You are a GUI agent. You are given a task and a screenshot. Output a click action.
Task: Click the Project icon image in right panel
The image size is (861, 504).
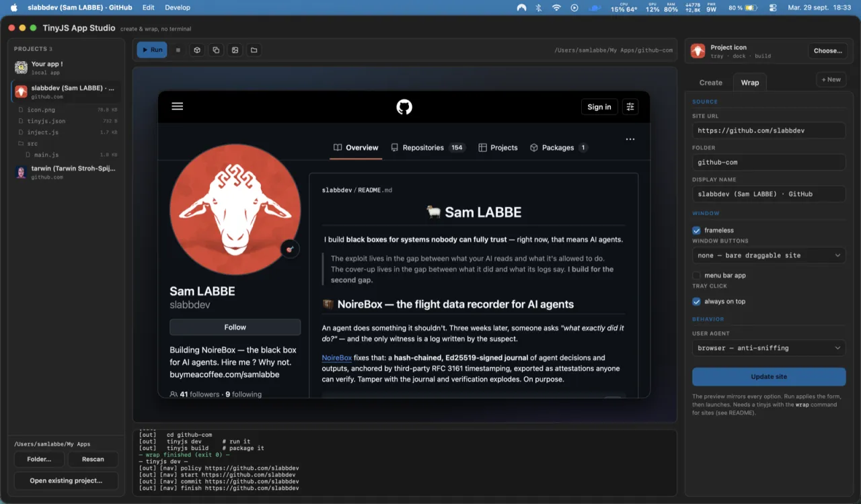[x=698, y=51]
